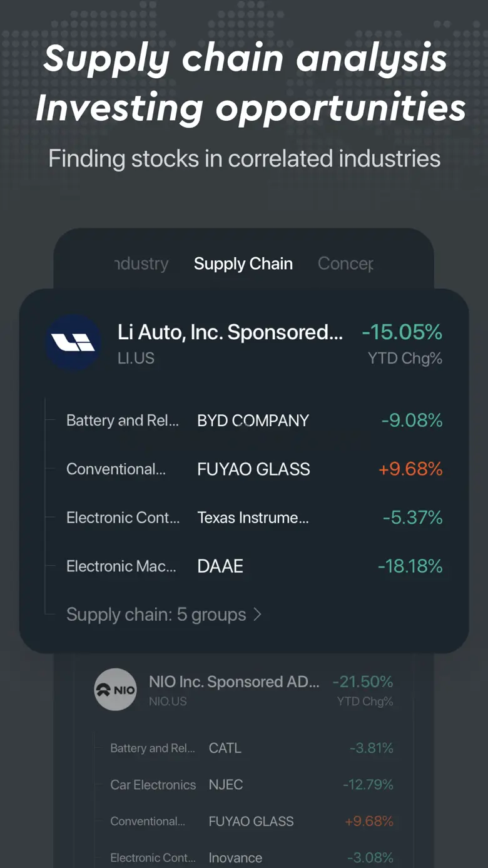This screenshot has width=488, height=868.
Task: Tap NIO's -21.50% YTD change
Action: click(363, 682)
